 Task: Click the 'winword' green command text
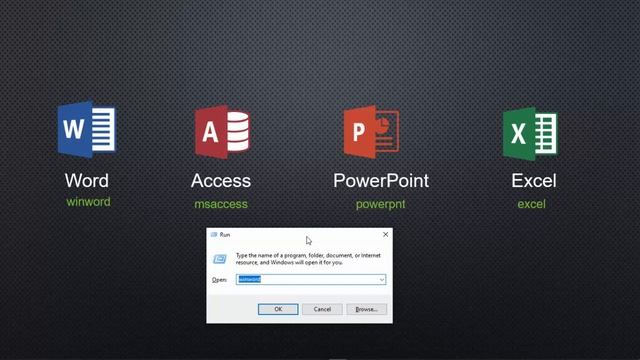(88, 202)
